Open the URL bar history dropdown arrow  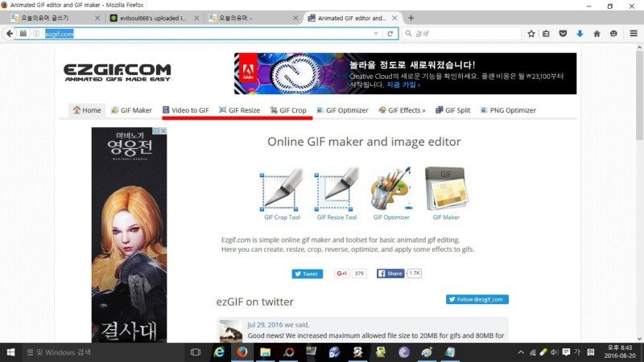[376, 34]
